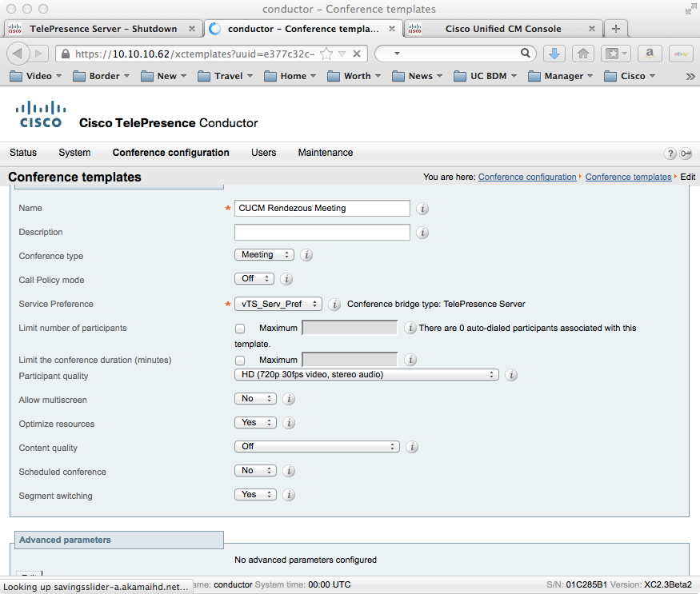Show info for Service Preference

click(x=334, y=305)
